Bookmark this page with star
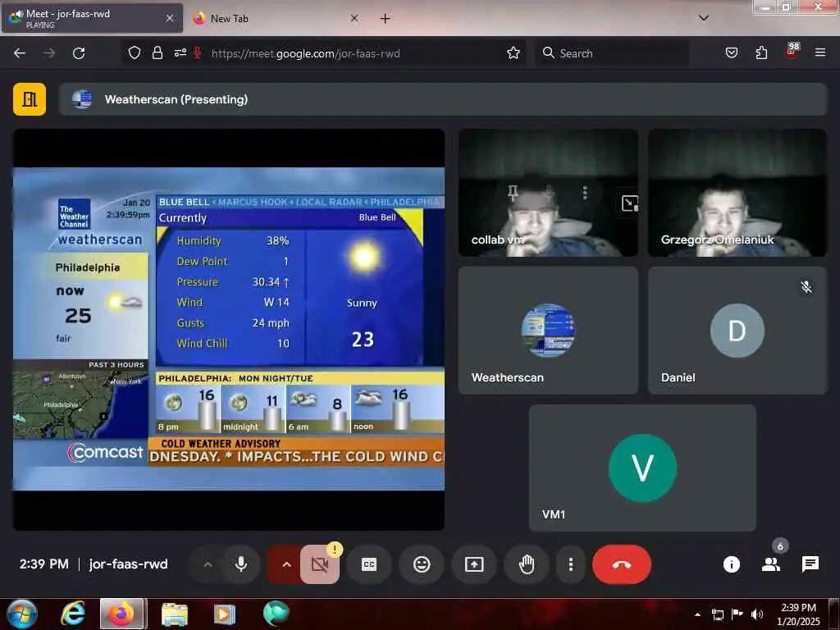 tap(514, 52)
